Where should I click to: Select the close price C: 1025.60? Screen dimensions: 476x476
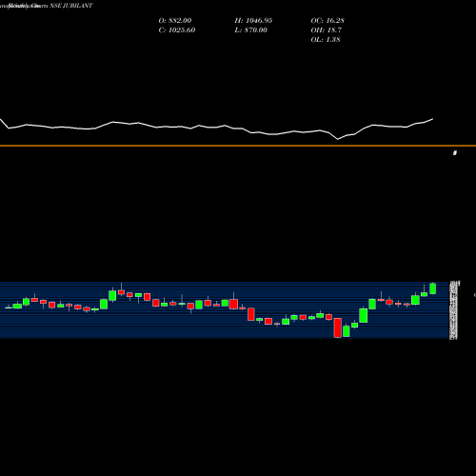177,30
